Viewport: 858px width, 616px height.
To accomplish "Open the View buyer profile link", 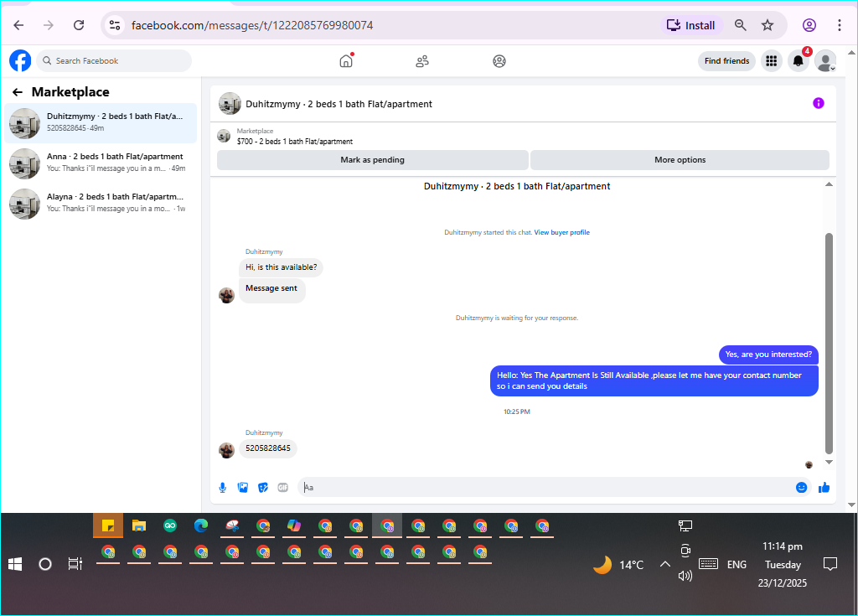I will point(562,233).
